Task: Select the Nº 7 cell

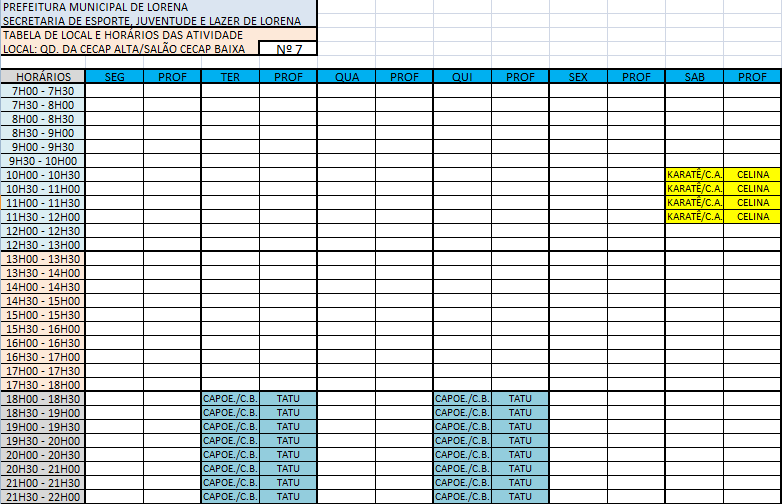Action: 288,48
